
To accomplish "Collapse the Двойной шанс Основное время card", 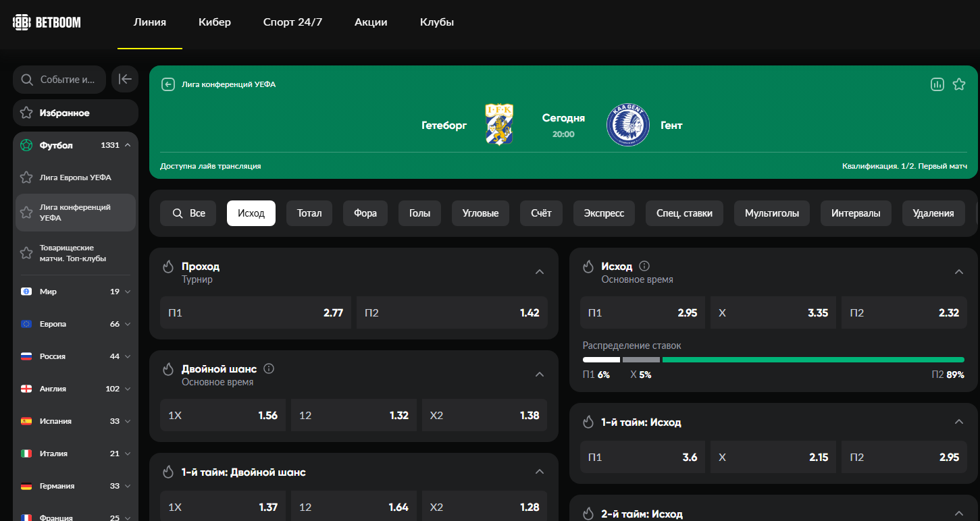I will [540, 375].
